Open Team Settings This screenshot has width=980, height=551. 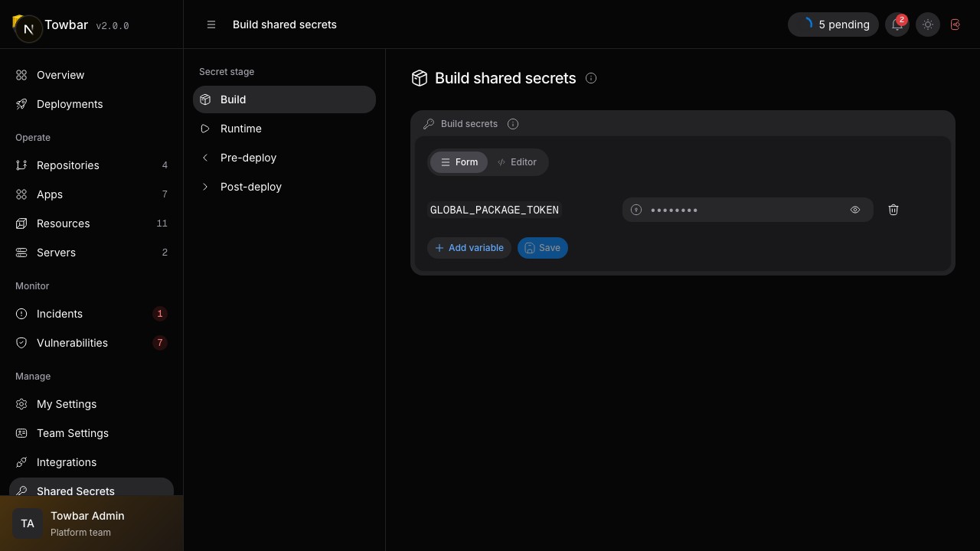91,433
